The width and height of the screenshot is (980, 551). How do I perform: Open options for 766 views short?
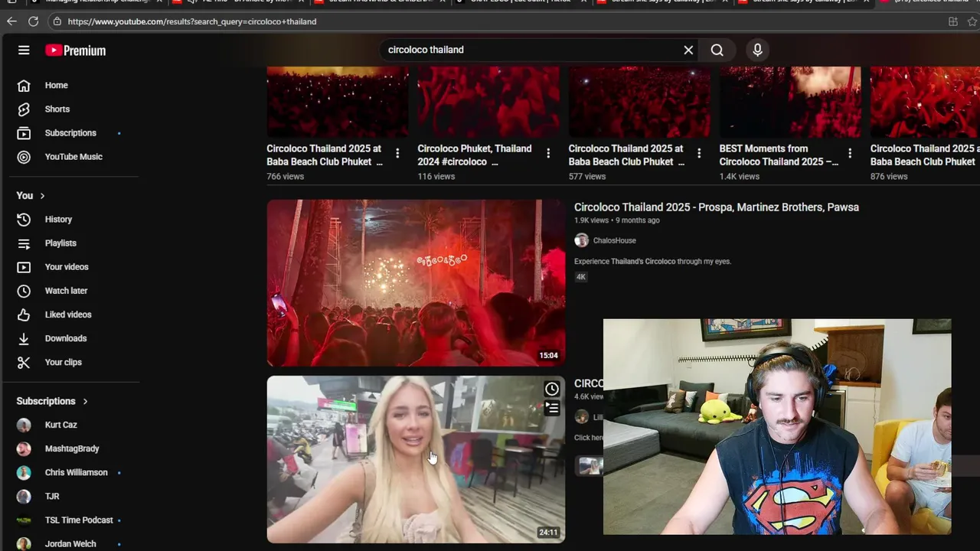click(397, 153)
